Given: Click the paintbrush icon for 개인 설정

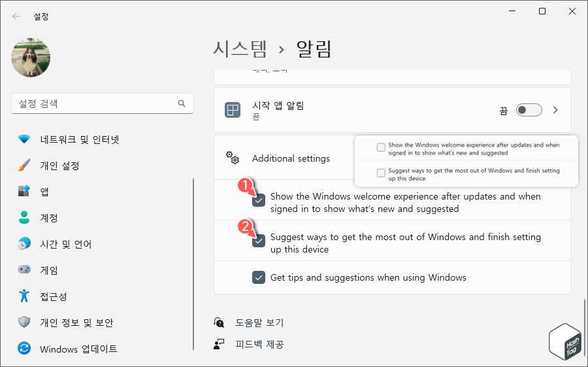Looking at the screenshot, I should click(x=24, y=166).
